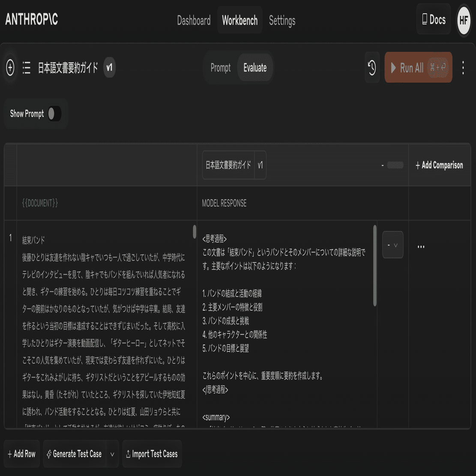Click the HF profile avatar
The width and height of the screenshot is (476, 476).
click(464, 20)
